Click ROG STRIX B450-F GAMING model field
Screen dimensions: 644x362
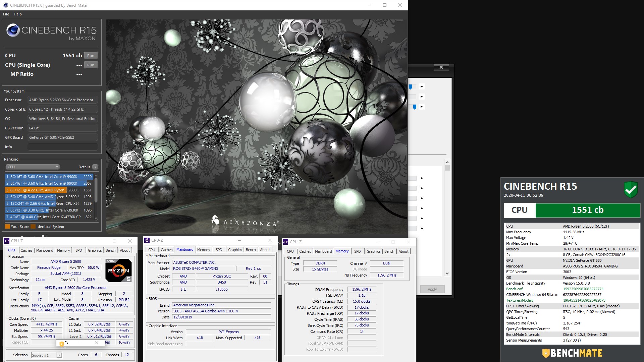pos(204,268)
